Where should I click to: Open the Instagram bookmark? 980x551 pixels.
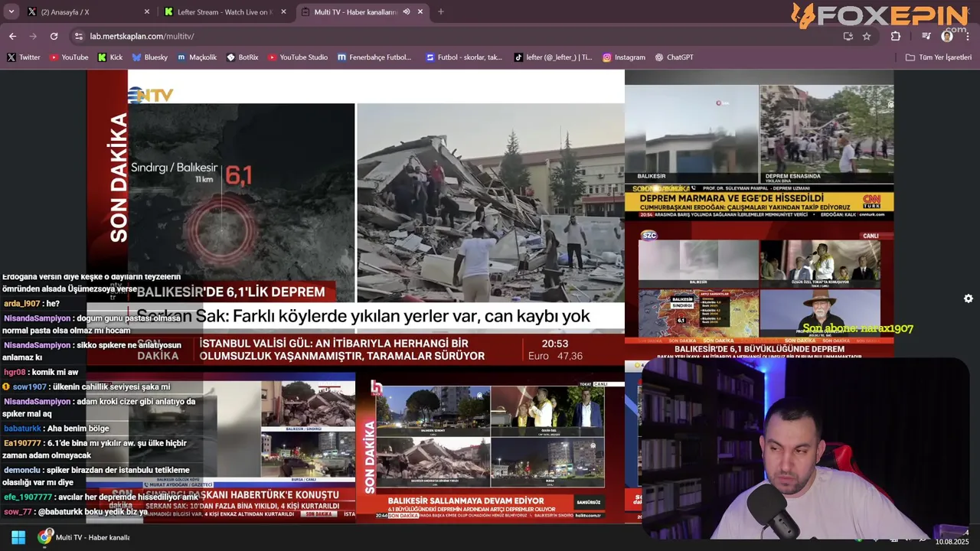[x=624, y=57]
